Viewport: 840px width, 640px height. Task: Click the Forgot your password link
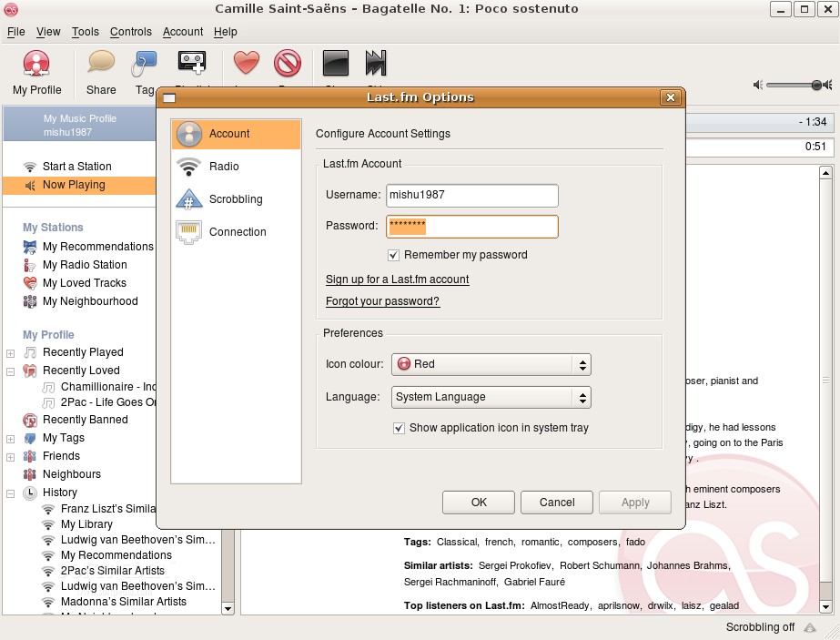(382, 301)
